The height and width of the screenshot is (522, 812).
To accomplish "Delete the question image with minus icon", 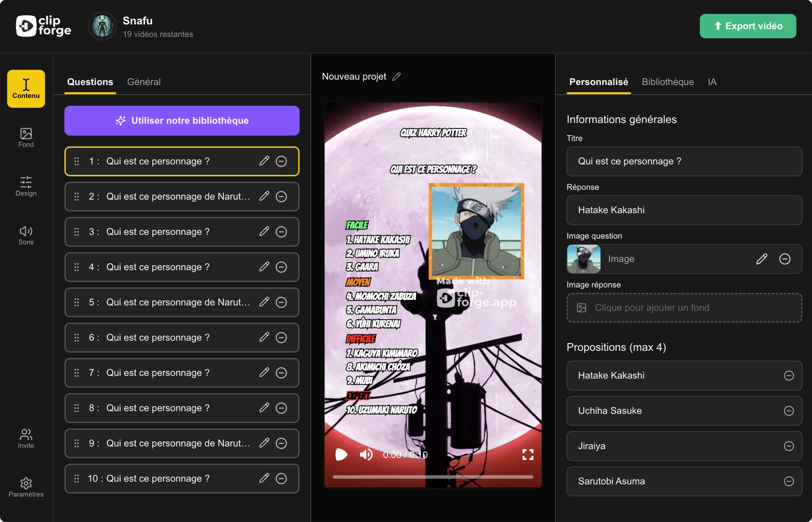I will 784,259.
